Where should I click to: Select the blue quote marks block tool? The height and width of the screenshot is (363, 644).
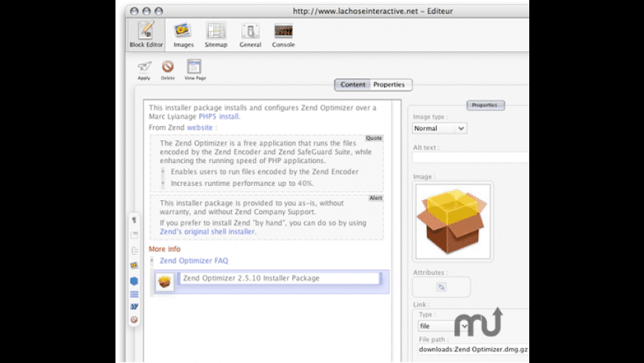click(x=134, y=307)
